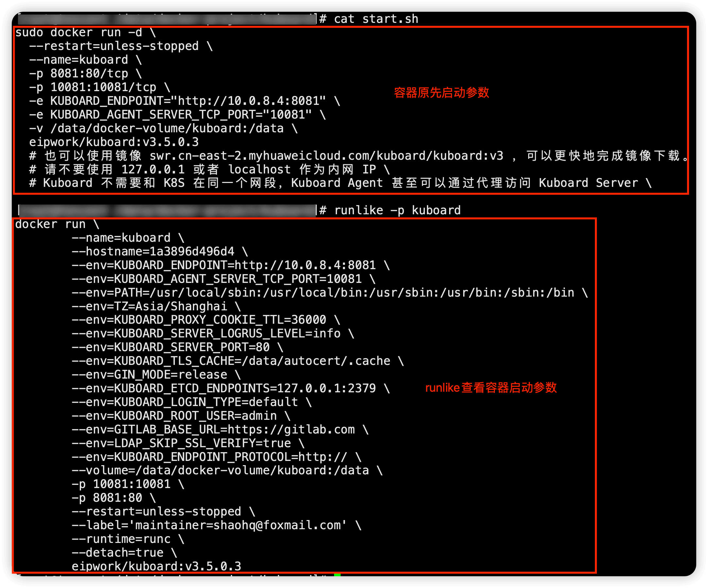Click 'eipwork/kuboard:v3.5.0.3' in runlike output
708x588 pixels.
(x=157, y=567)
